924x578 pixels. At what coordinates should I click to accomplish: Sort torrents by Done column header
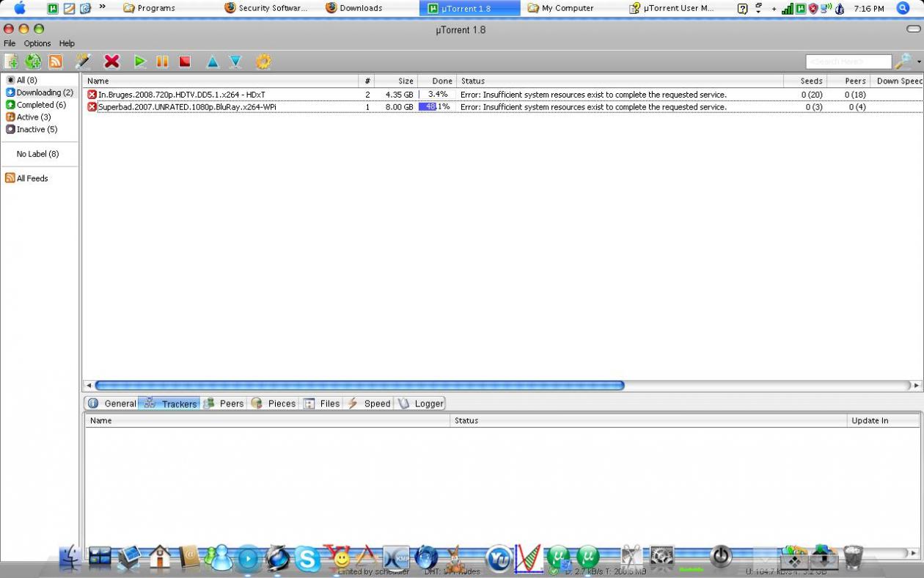point(436,81)
